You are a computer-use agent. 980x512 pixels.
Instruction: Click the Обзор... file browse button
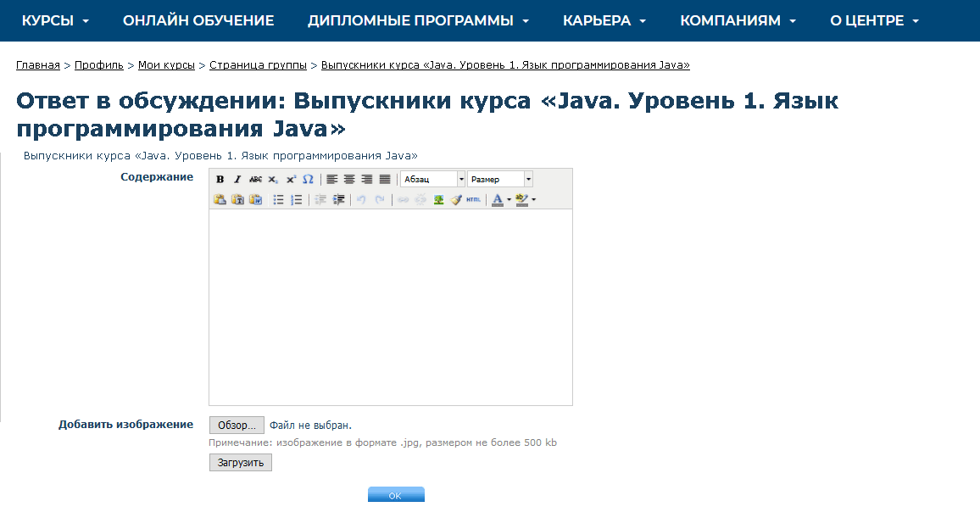[x=237, y=425]
